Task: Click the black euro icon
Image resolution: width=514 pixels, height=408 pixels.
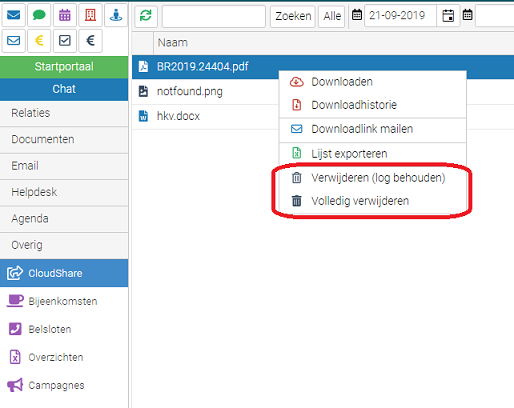Action: point(90,41)
